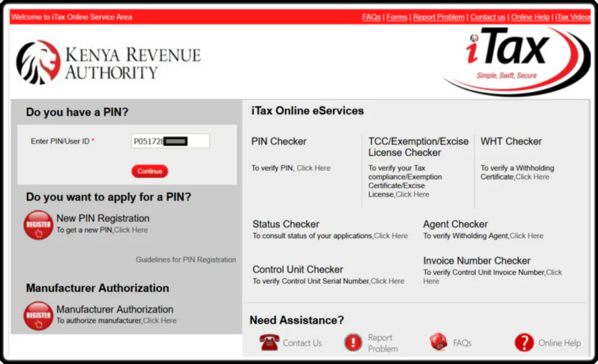Open FAQs in the top red bar

click(x=371, y=17)
